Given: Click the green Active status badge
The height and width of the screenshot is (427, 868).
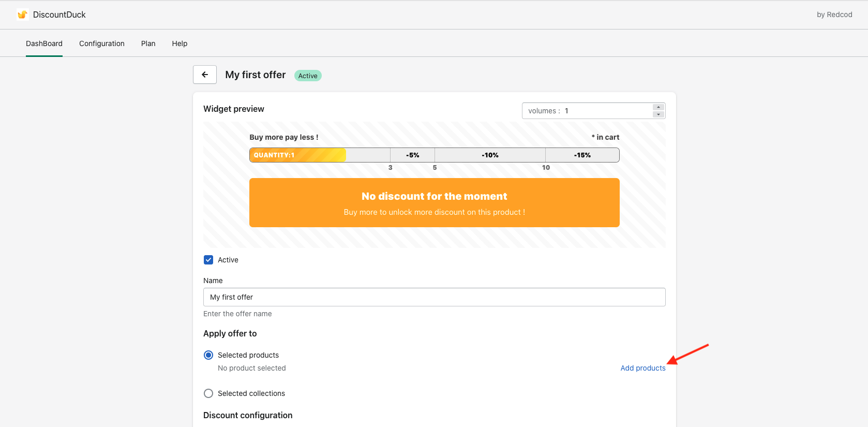Looking at the screenshot, I should tap(308, 76).
